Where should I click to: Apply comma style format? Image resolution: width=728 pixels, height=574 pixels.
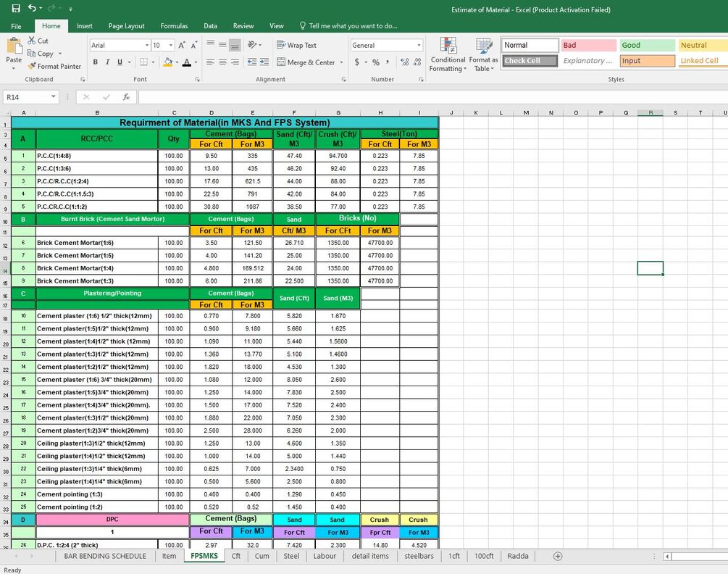[388, 62]
